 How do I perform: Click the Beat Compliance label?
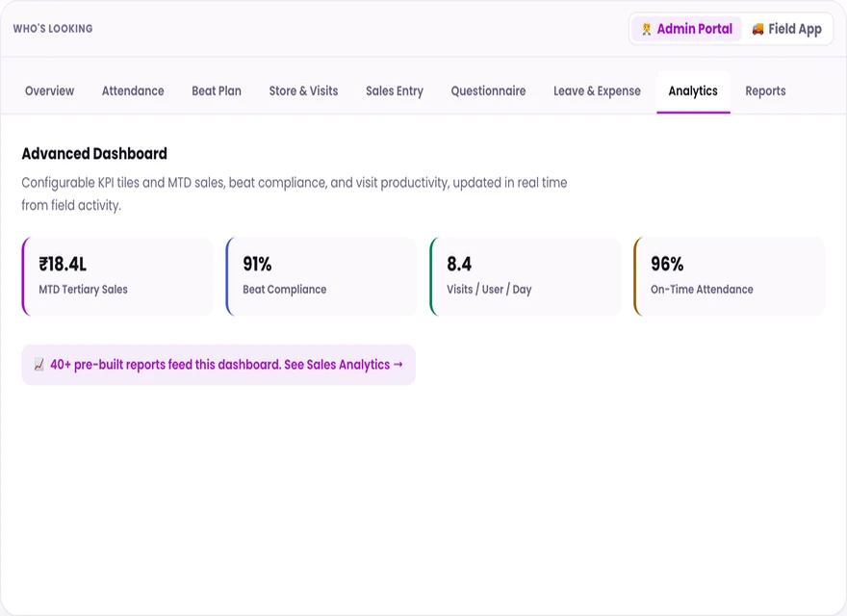coord(285,289)
